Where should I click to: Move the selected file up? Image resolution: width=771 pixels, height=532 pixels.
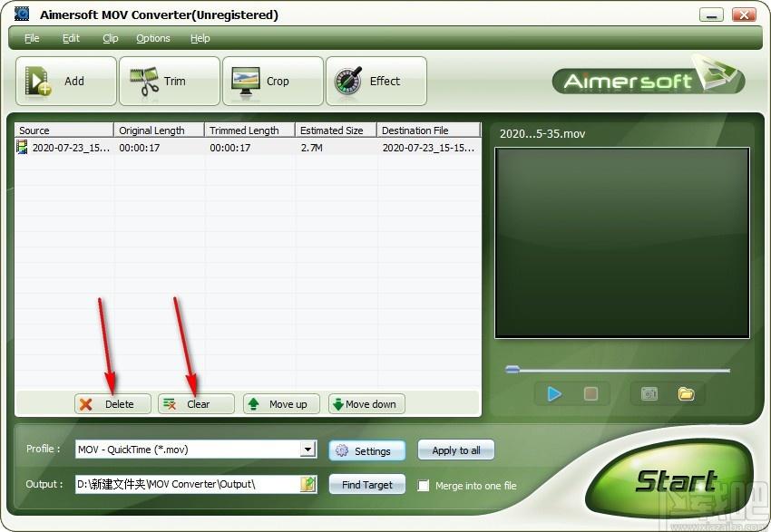tap(281, 404)
